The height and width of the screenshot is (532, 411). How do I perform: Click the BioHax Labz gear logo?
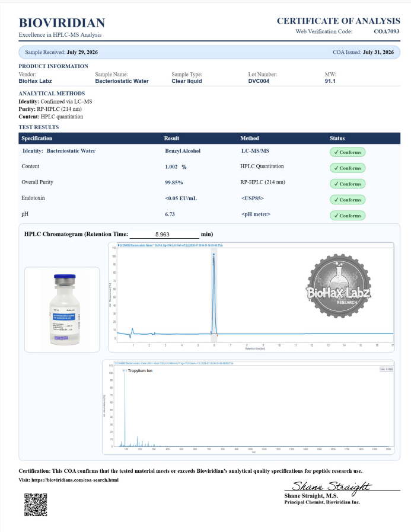[338, 286]
